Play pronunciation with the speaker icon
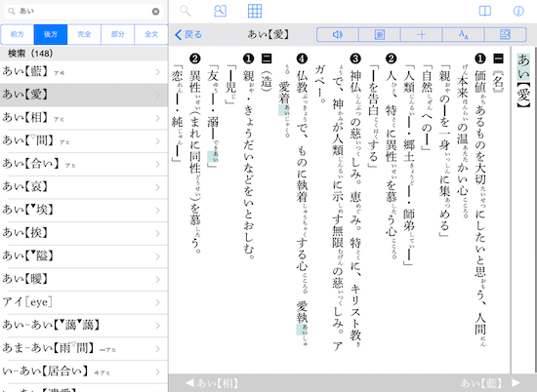Viewport: 537px width, 392px height. [x=338, y=34]
